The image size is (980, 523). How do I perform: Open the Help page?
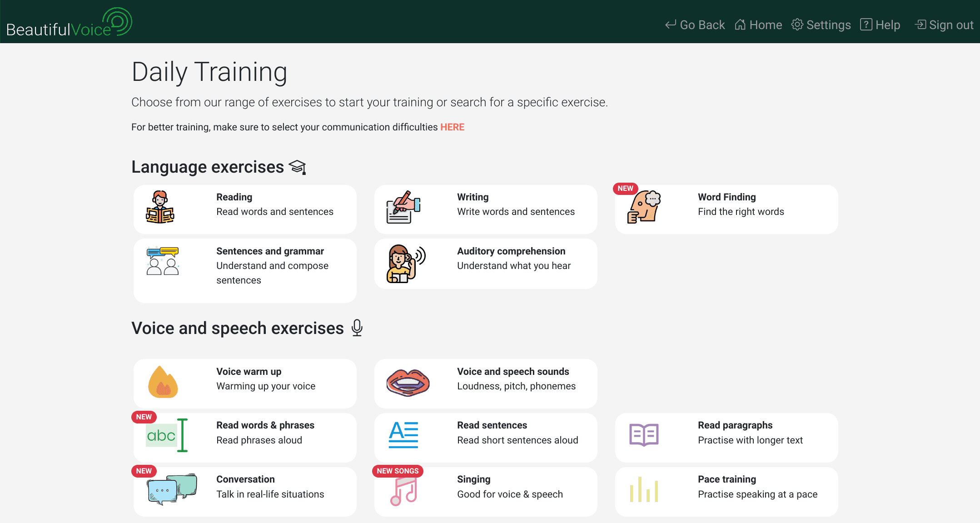click(880, 25)
